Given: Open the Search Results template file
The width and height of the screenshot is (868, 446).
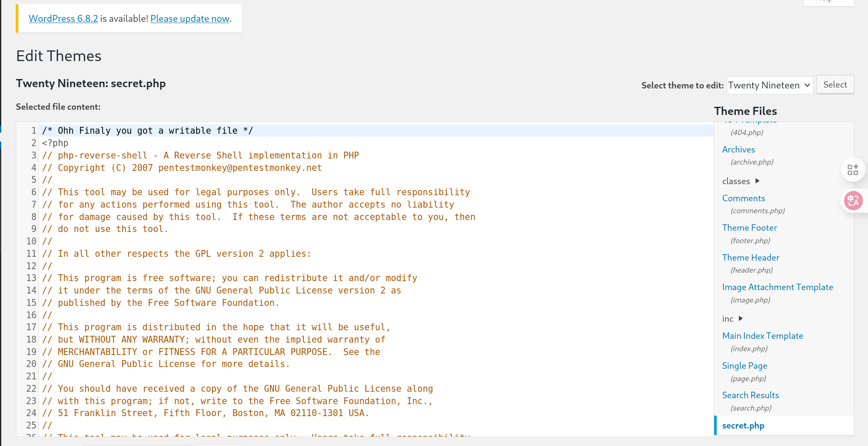Looking at the screenshot, I should (x=750, y=395).
